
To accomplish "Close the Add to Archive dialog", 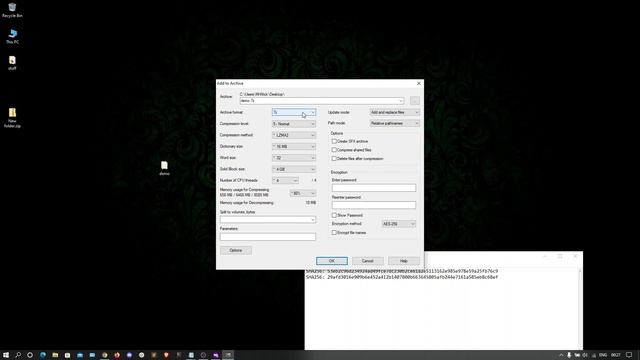I will 418,83.
